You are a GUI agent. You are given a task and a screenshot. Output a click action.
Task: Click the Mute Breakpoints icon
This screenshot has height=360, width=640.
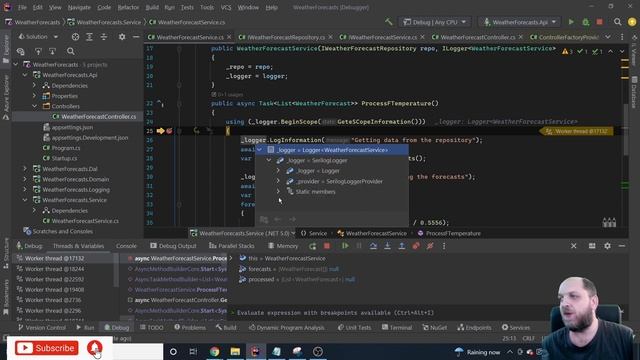pos(430,246)
